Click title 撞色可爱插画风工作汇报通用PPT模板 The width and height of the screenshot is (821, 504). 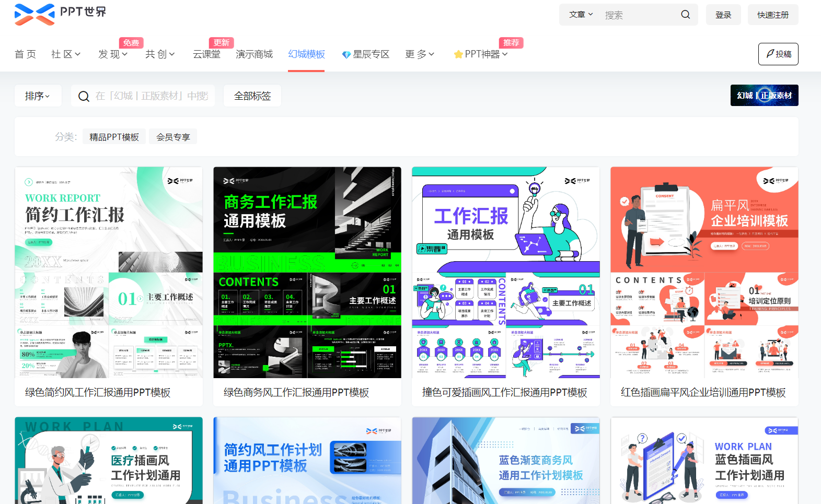(x=505, y=392)
